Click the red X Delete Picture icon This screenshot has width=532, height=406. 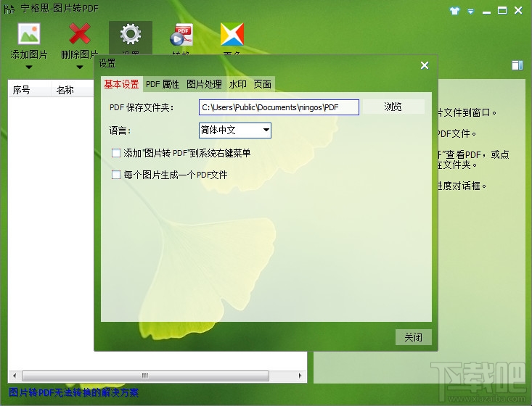coord(79,33)
